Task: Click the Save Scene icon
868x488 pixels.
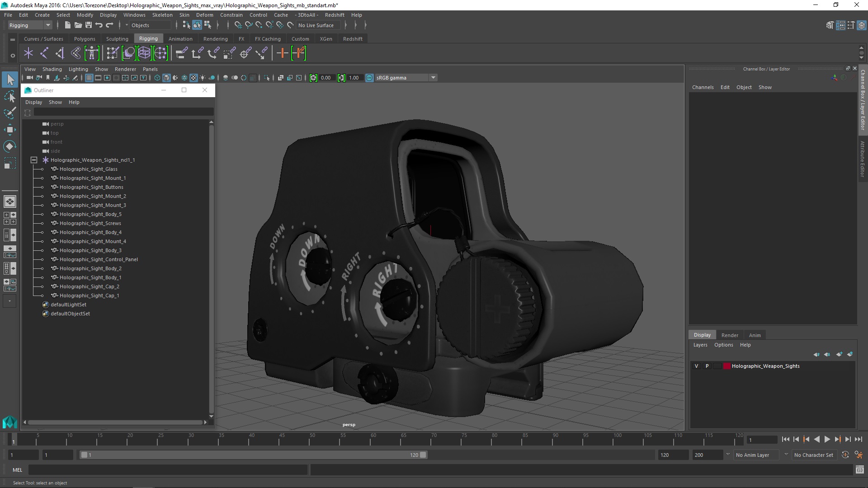Action: (89, 25)
